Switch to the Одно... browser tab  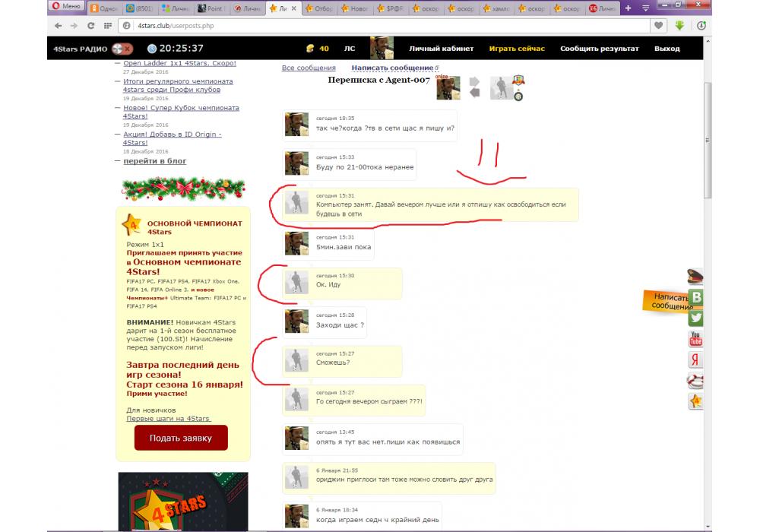103,8
